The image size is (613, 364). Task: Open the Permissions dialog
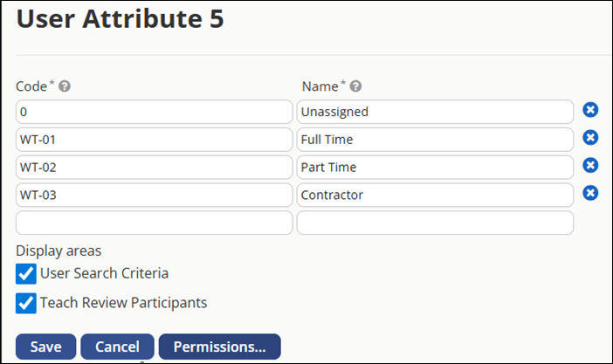point(219,347)
